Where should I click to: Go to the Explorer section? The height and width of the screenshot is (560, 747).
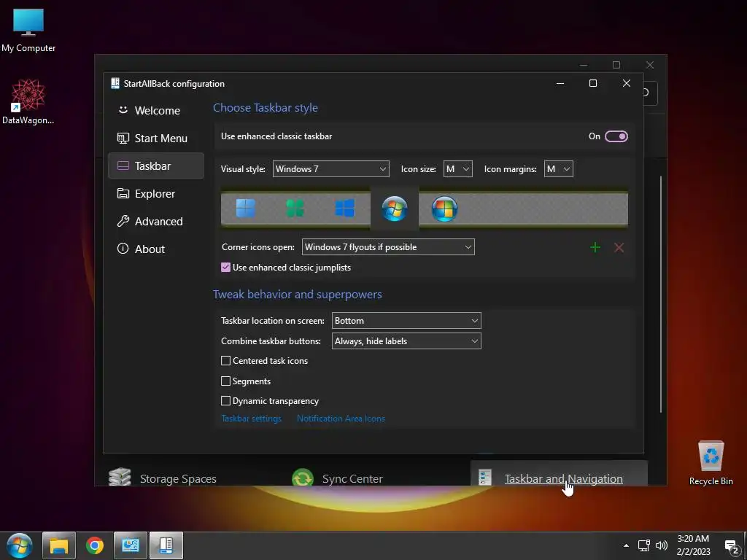156,193
